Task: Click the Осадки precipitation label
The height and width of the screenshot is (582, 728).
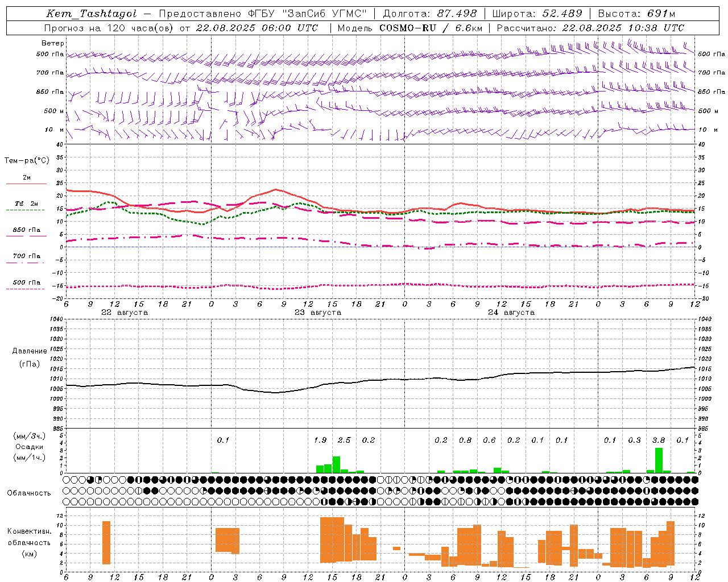Action: pyautogui.click(x=29, y=447)
